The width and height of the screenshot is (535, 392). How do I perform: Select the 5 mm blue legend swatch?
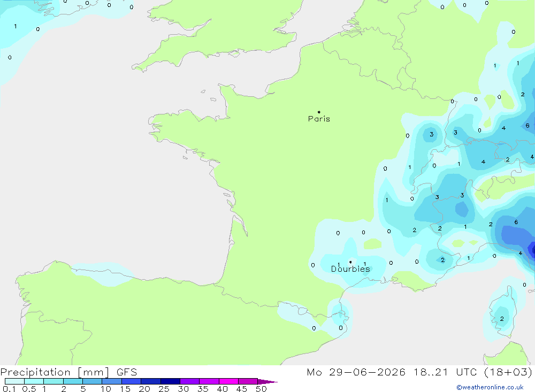[x=92, y=381]
